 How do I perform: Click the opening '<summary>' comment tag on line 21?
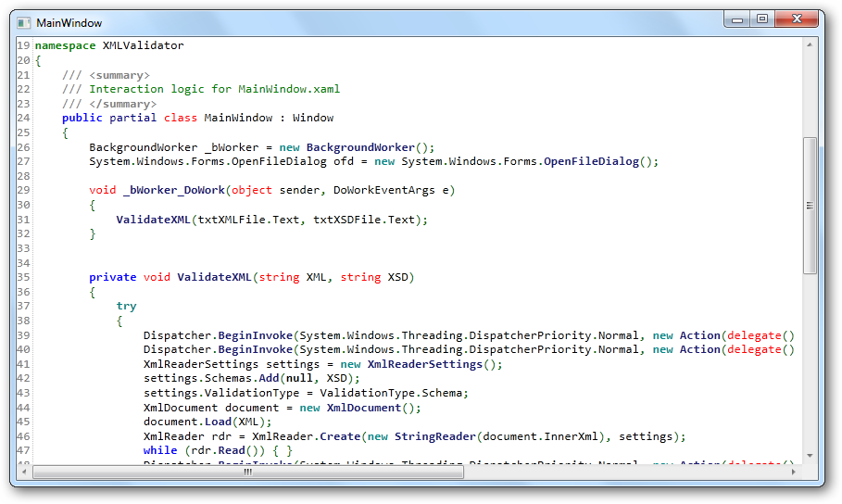(x=119, y=75)
